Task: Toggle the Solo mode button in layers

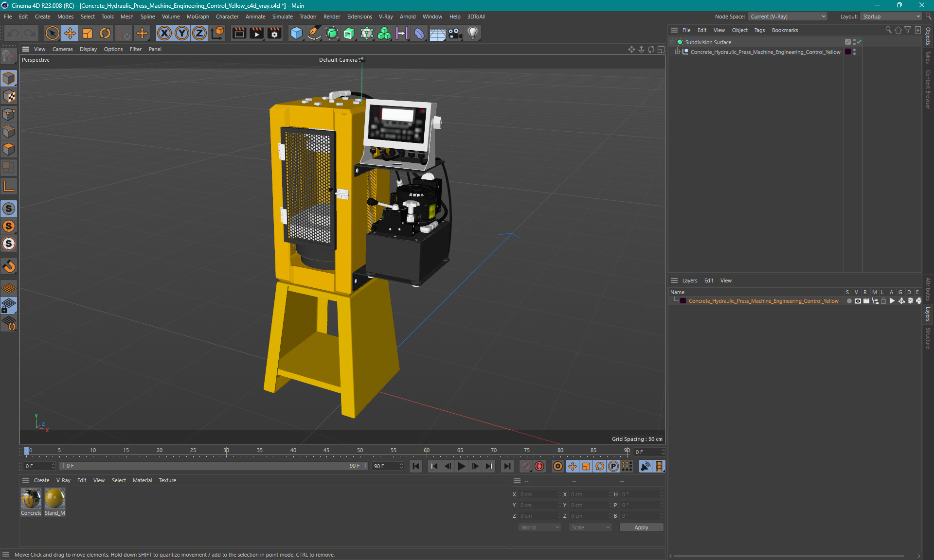Action: tap(847, 301)
